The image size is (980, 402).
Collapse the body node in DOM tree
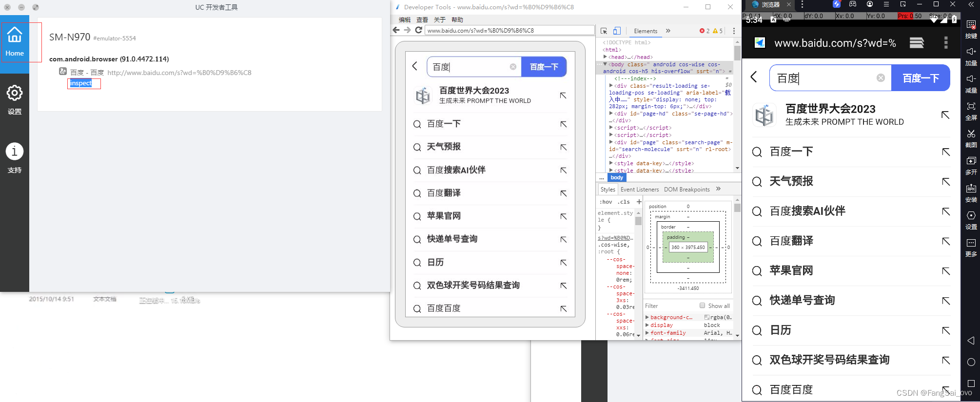pyautogui.click(x=605, y=64)
